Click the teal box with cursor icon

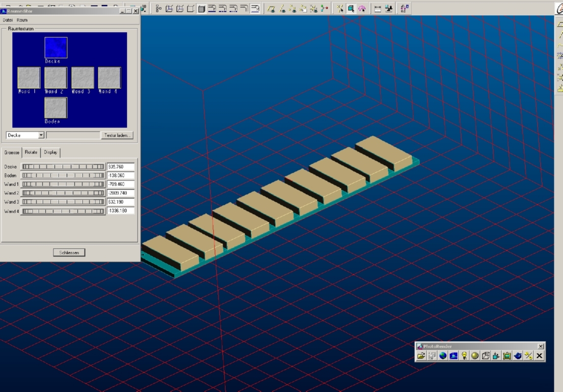coord(351,9)
